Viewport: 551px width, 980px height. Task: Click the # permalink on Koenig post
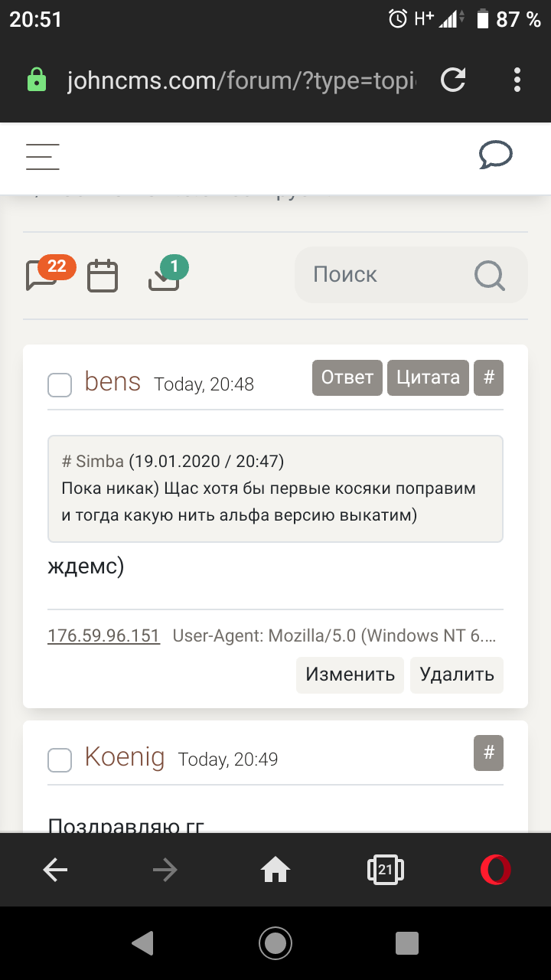[x=489, y=753]
